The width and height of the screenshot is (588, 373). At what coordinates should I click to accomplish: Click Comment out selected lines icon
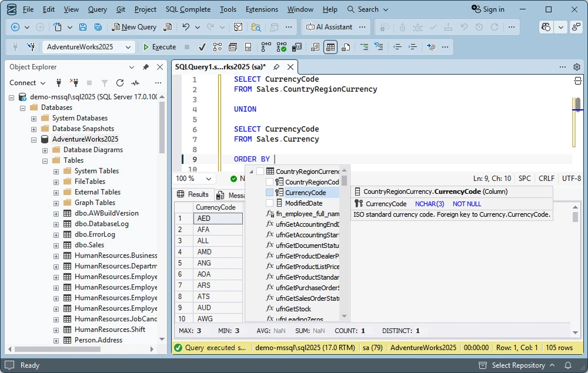(364, 47)
